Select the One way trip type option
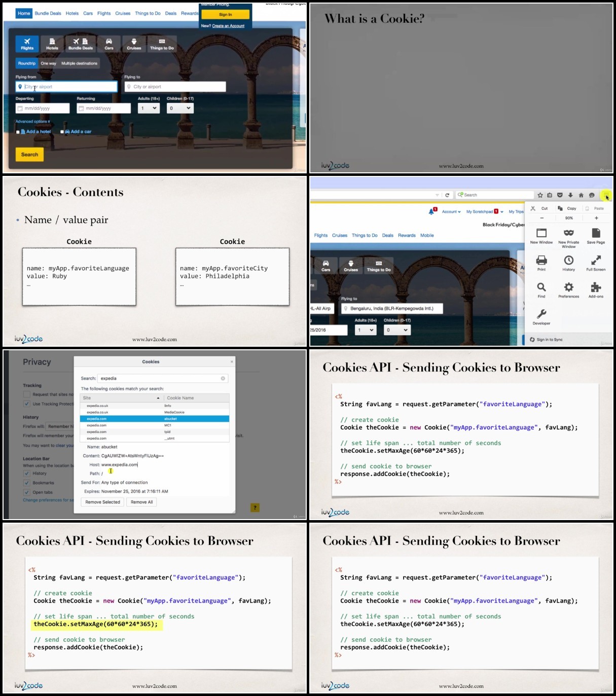Viewport: 616px width, 696px height. pos(49,63)
